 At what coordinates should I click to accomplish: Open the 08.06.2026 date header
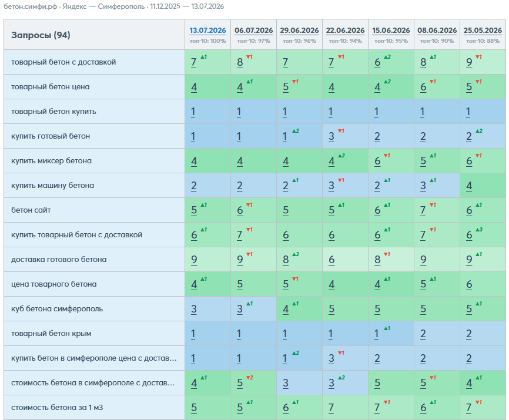(437, 31)
